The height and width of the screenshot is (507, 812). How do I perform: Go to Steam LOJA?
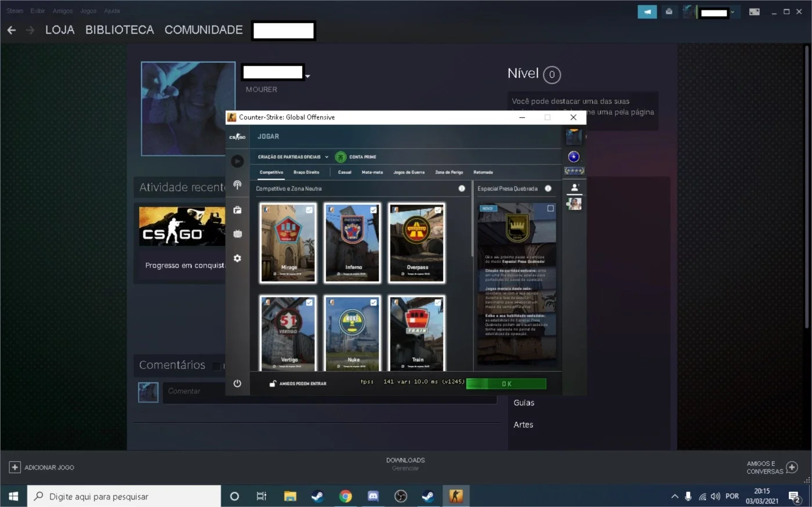click(60, 30)
